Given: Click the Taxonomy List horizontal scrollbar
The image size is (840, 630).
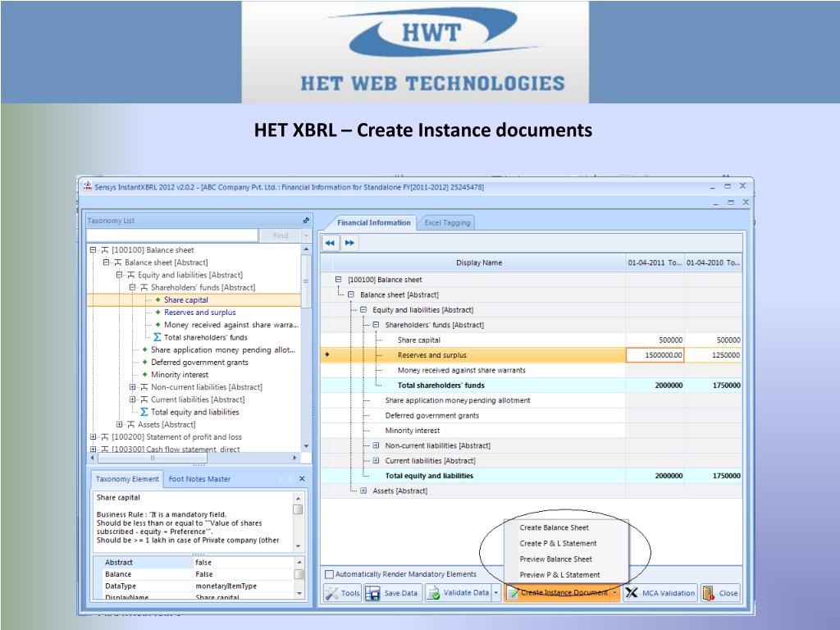Looking at the screenshot, I should coord(193,458).
